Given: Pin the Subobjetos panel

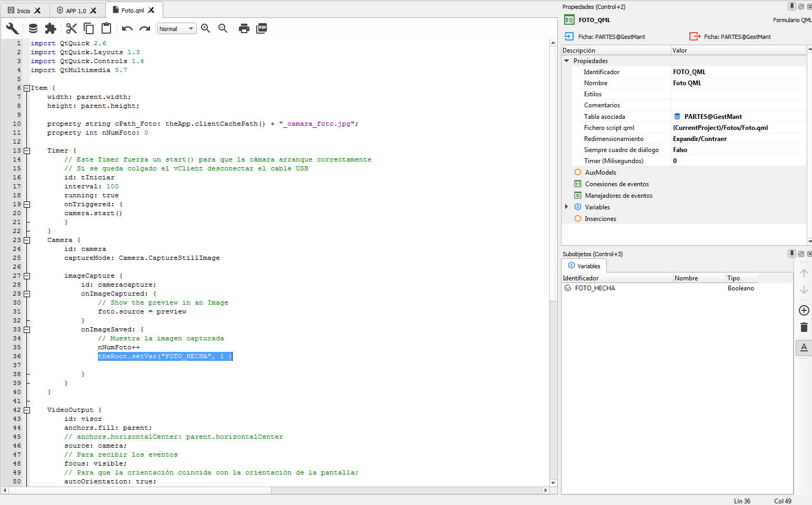Looking at the screenshot, I should 791,254.
